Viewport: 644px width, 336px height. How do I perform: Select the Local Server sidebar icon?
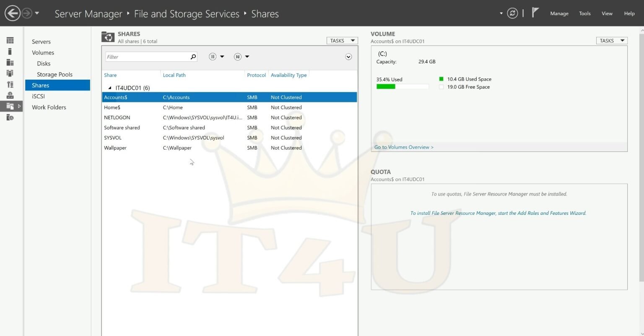point(10,52)
